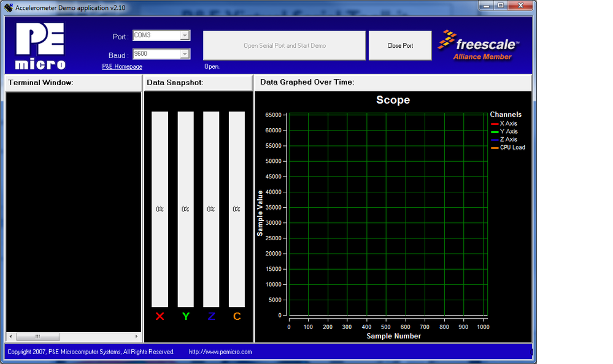Viewport: 613px width, 364px height.
Task: Click the Terminal Window heading
Action: (40, 82)
